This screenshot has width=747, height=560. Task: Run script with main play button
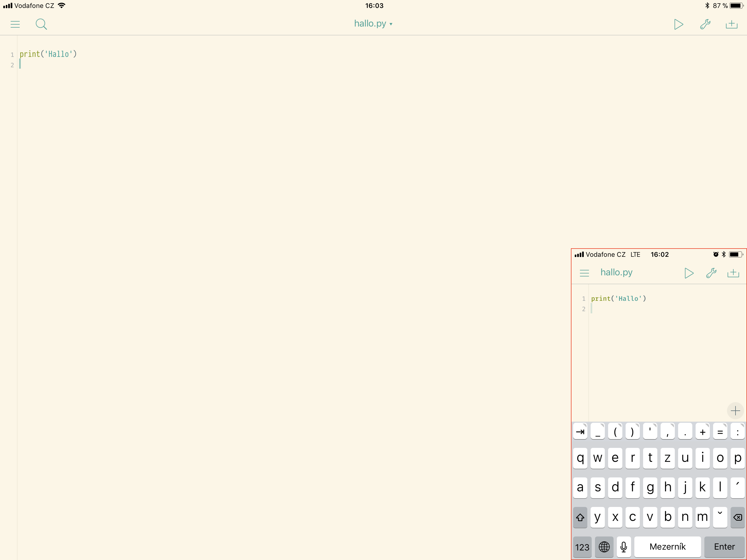point(678,24)
